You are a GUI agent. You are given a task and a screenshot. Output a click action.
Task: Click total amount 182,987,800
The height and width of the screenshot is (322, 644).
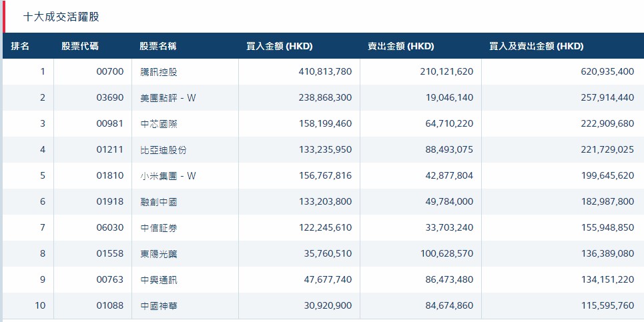tap(607, 202)
